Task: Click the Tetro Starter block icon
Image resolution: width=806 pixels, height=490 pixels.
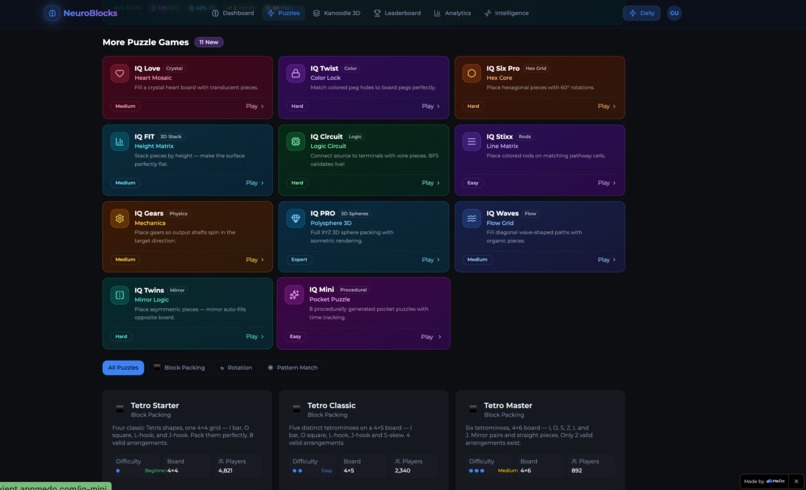Action: tap(120, 408)
